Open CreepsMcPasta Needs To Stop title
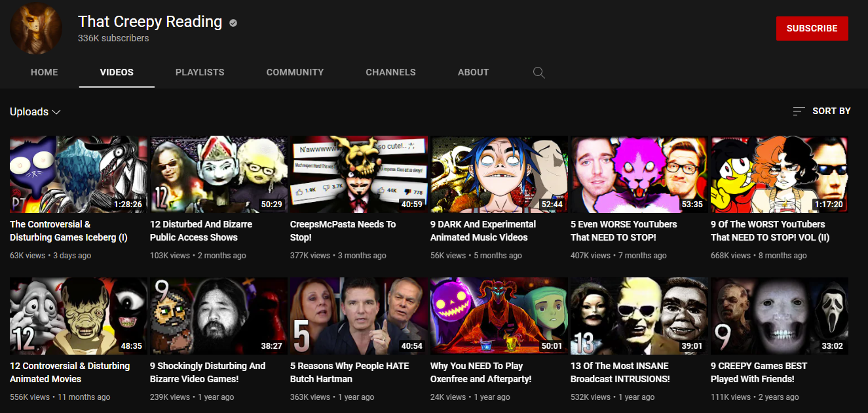This screenshot has width=868, height=413. pyautogui.click(x=343, y=231)
